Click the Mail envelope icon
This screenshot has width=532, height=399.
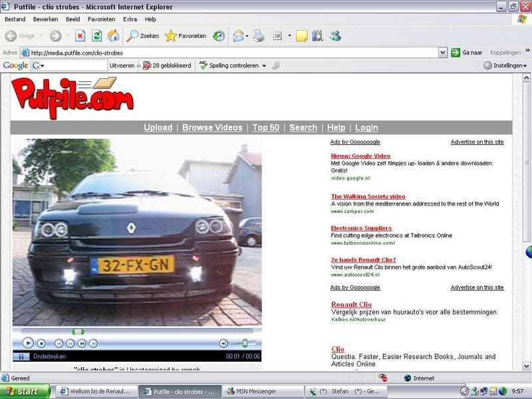pyautogui.click(x=238, y=36)
